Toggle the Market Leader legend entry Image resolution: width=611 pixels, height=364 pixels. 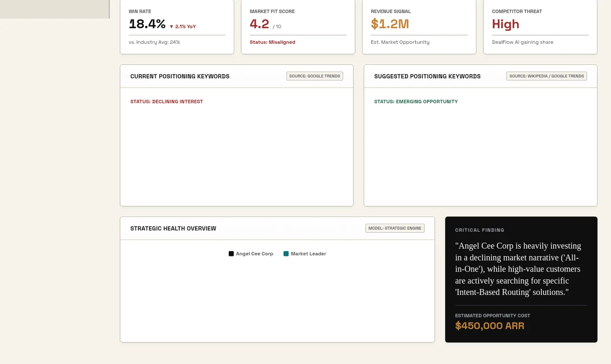[x=305, y=254]
